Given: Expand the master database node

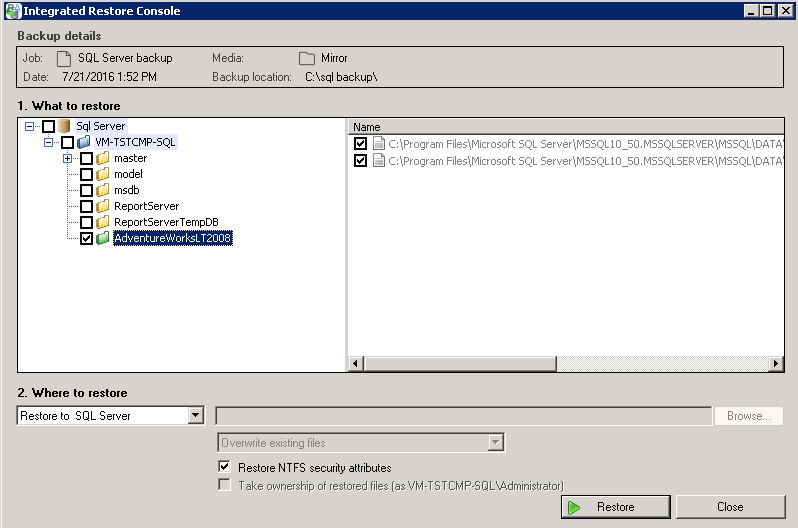Looking at the screenshot, I should click(x=67, y=158).
